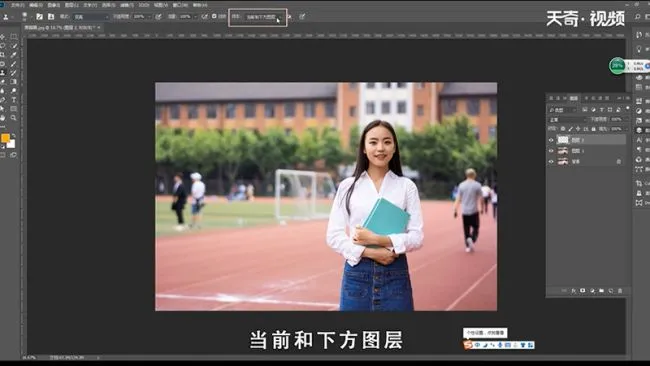The width and height of the screenshot is (650, 366).
Task: Select the Eraser tool
Action: click(x=3, y=82)
